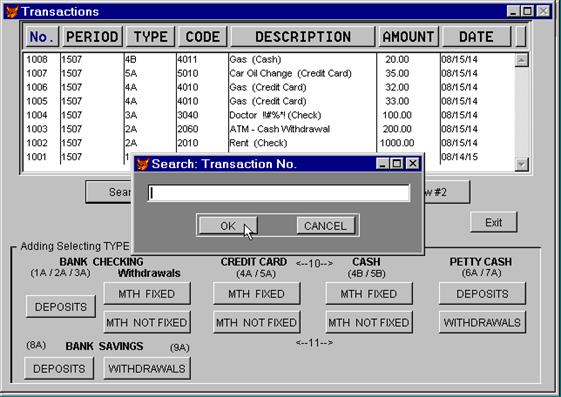Click 'Gas (Cash)' description
Image resolution: width=561 pixels, height=397 pixels.
tap(255, 59)
